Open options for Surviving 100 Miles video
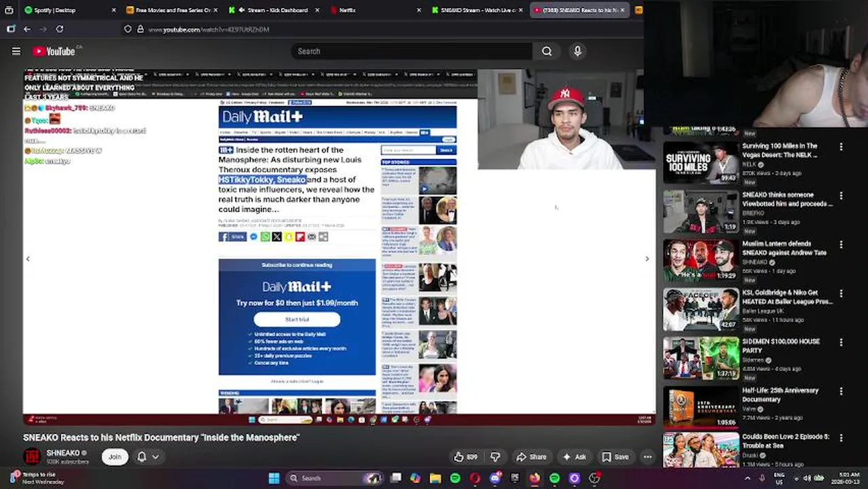 pyautogui.click(x=841, y=147)
